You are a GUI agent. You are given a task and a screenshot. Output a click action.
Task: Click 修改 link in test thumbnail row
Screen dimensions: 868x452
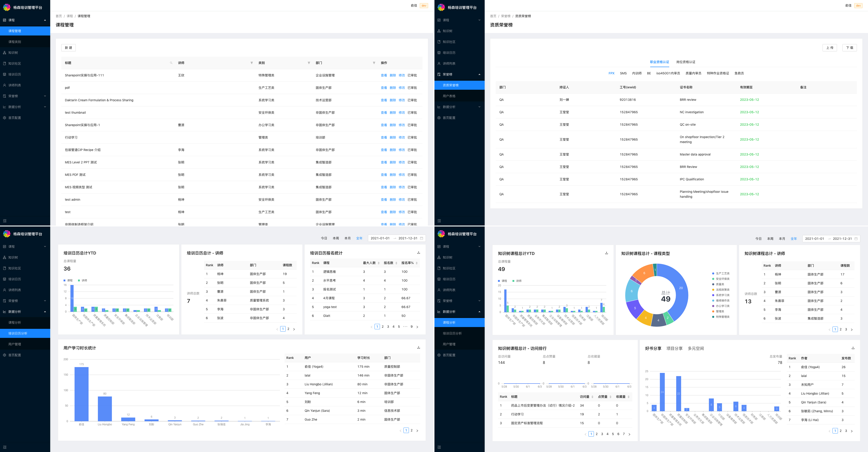(402, 113)
